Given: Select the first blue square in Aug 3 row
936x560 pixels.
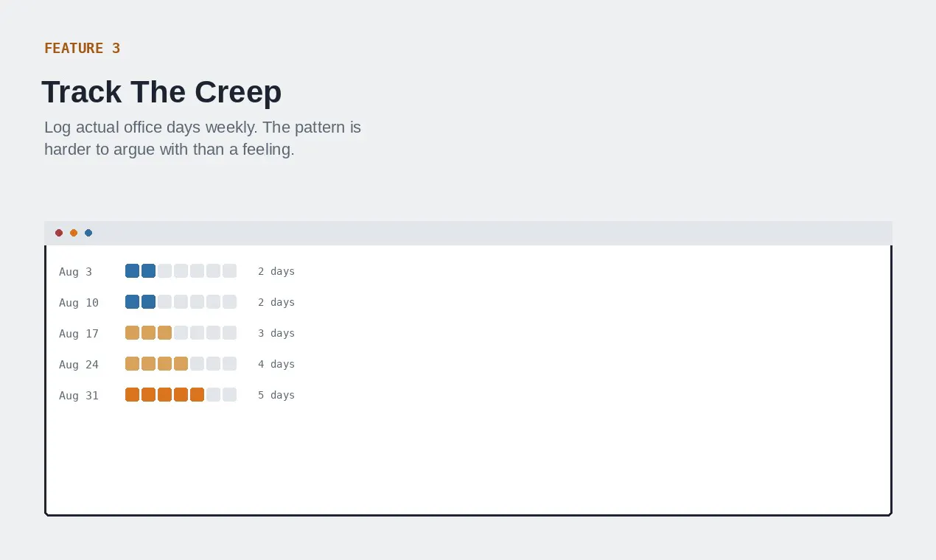Looking at the screenshot, I should coord(133,271).
